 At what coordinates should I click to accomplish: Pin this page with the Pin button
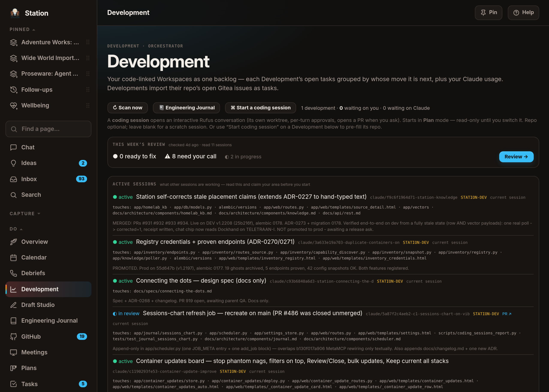point(488,13)
